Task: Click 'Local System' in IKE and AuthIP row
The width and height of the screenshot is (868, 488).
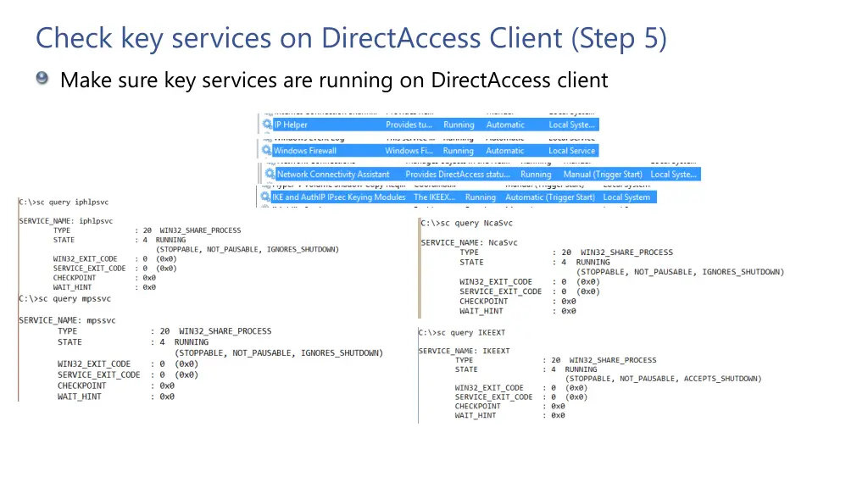Action: (626, 197)
